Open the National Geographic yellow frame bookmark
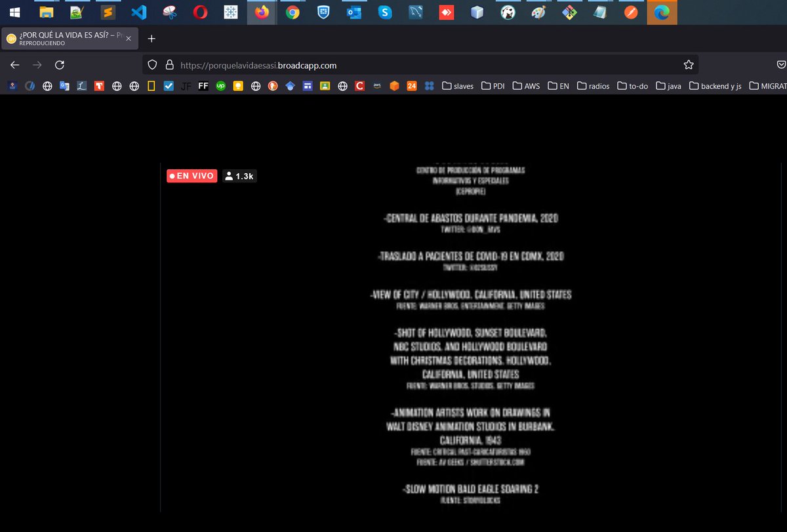This screenshot has height=532, width=787. tap(150, 86)
